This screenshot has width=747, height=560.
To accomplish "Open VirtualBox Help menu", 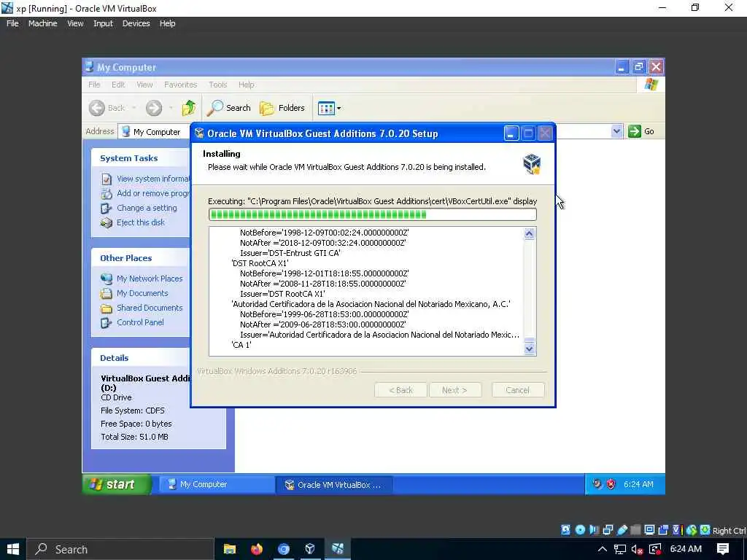I will [x=167, y=23].
